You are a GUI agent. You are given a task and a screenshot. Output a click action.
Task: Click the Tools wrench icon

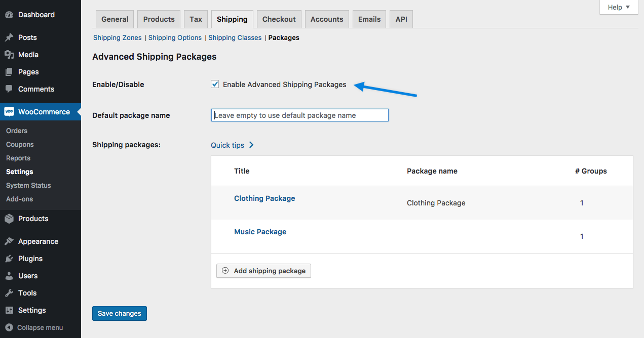click(x=9, y=293)
